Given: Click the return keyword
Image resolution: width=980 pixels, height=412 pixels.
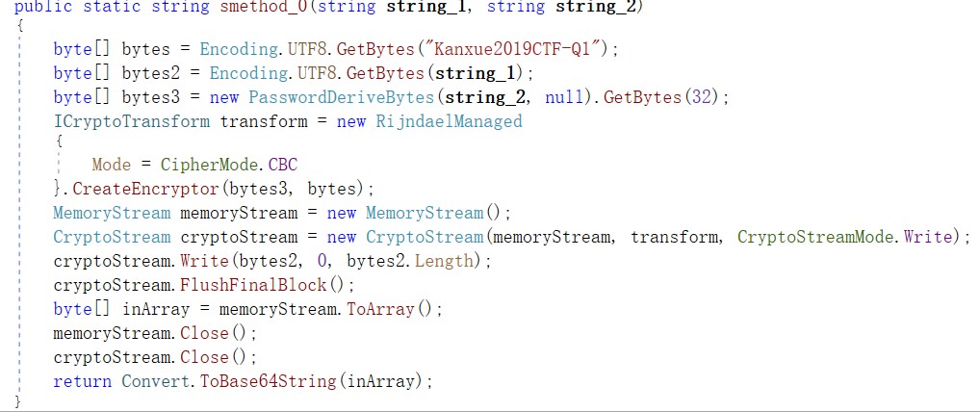Looking at the screenshot, I should [x=83, y=381].
